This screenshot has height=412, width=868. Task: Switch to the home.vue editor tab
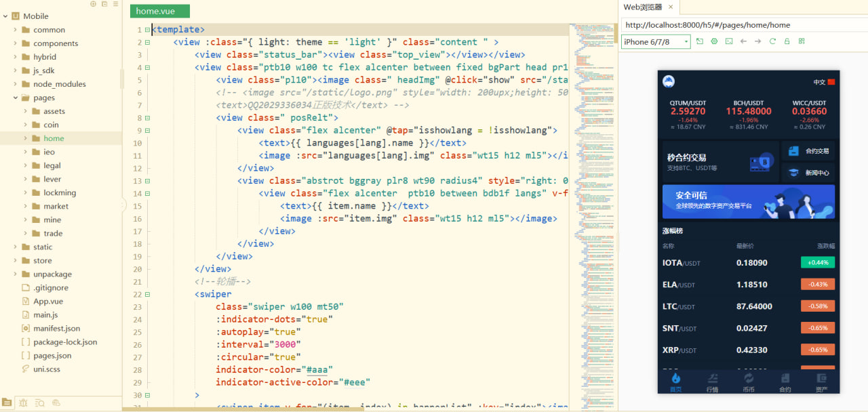159,11
